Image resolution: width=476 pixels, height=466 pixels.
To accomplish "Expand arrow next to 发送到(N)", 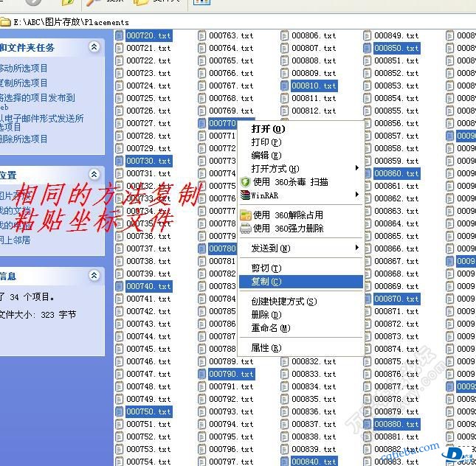I will [x=357, y=248].
